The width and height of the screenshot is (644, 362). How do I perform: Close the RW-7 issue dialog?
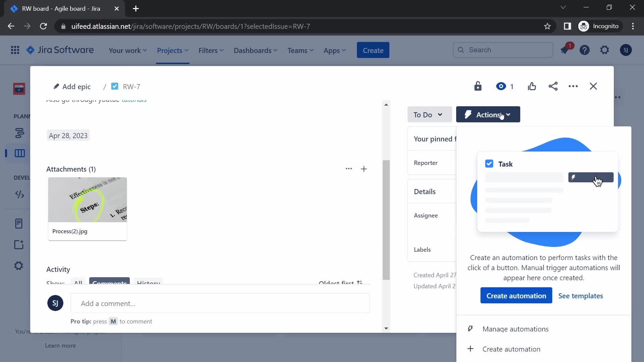(593, 86)
